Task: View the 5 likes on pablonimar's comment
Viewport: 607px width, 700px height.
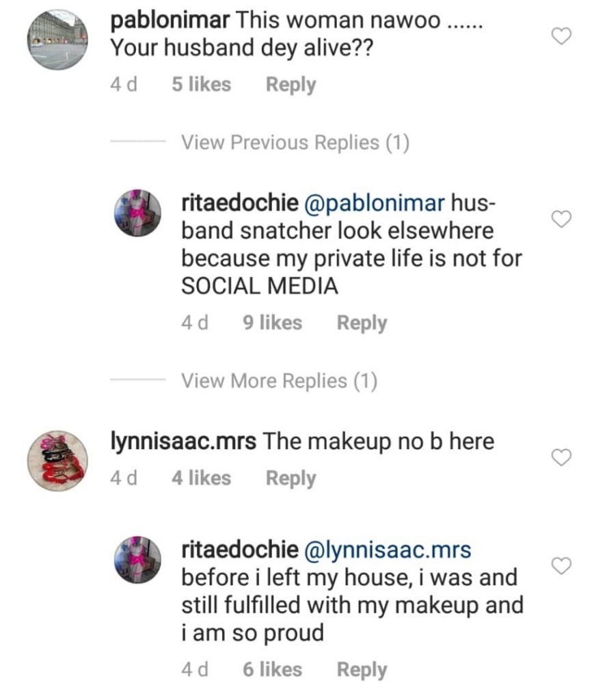Action: [201, 85]
